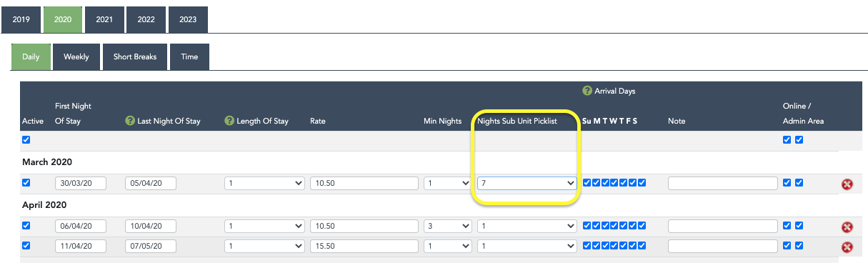Toggle header Admin Area select-all checkbox
The height and width of the screenshot is (263, 868).
click(x=799, y=140)
